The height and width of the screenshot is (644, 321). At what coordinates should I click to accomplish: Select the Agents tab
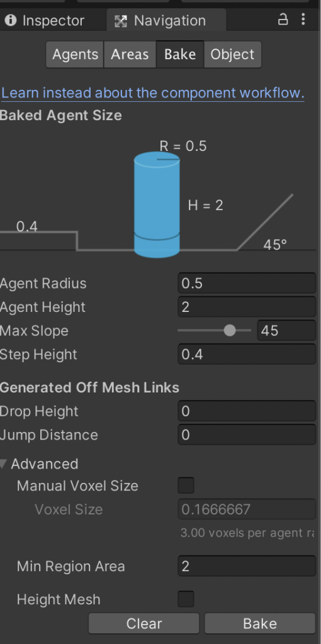point(76,55)
